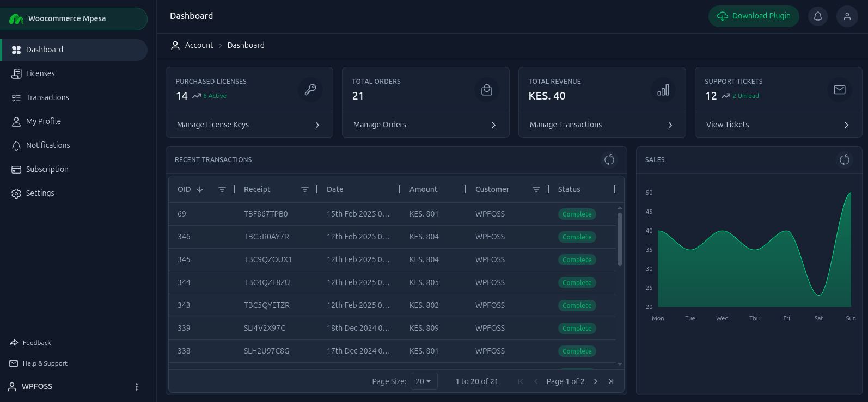
Task: Click the 18th Dec 2024 date cell
Action: coord(358,329)
